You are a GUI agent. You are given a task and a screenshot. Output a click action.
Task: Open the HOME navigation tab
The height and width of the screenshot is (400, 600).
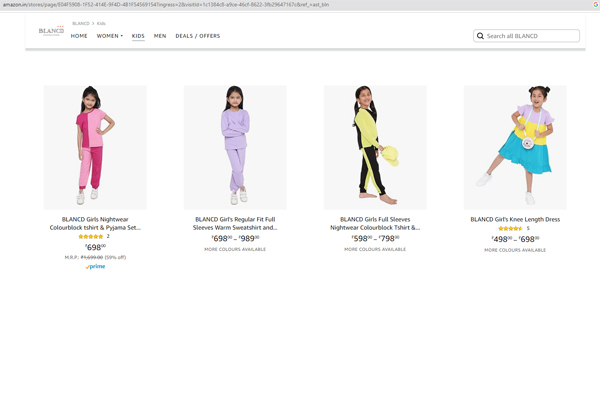tap(79, 36)
